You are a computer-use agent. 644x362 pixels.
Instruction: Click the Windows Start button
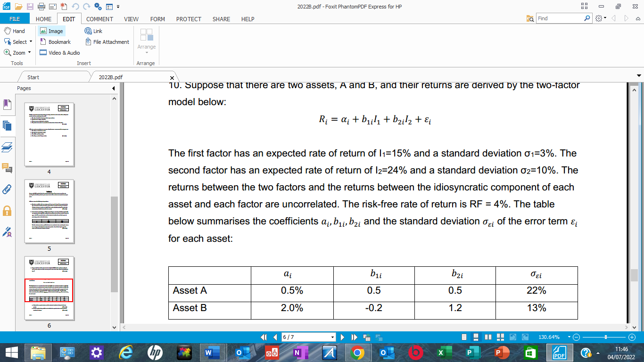11,352
